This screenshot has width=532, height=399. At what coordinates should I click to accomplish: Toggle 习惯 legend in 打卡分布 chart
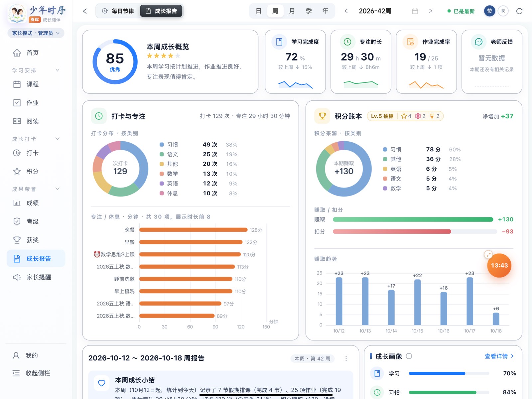point(169,145)
